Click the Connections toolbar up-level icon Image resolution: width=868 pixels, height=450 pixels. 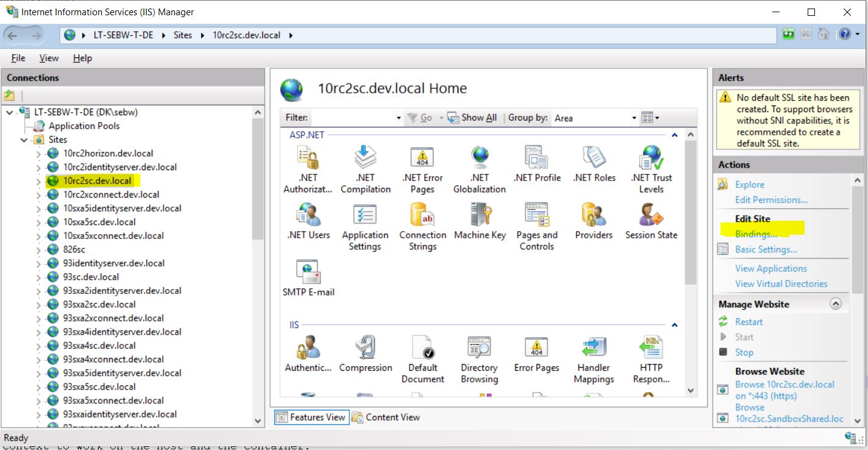point(9,96)
